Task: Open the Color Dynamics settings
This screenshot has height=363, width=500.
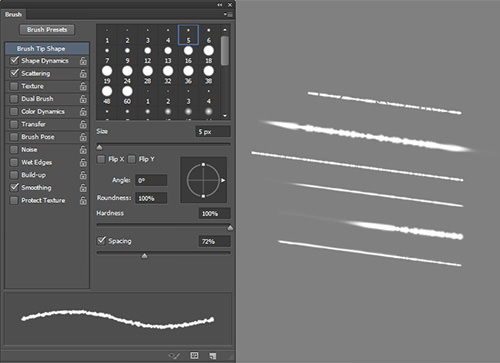Action: click(43, 112)
